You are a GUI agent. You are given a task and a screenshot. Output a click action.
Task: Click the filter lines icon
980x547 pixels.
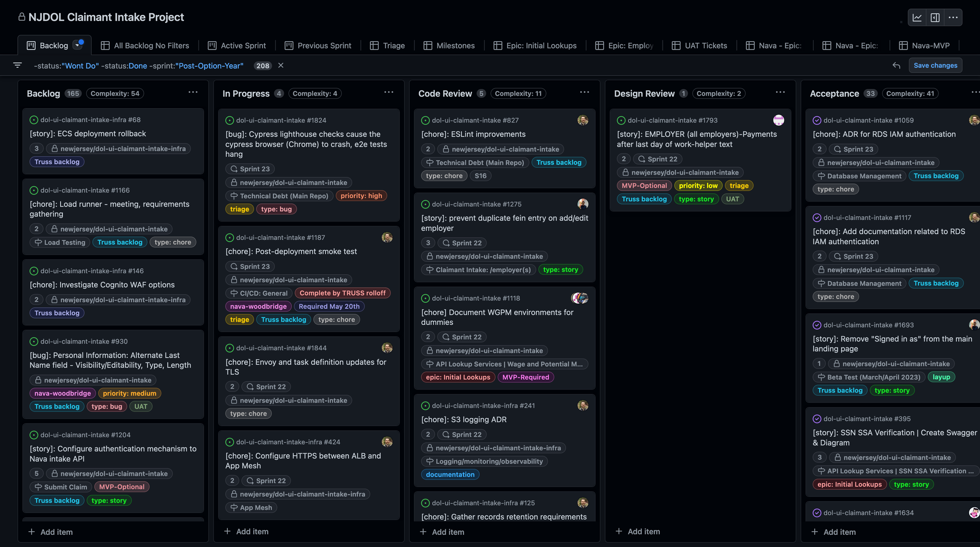tap(17, 65)
